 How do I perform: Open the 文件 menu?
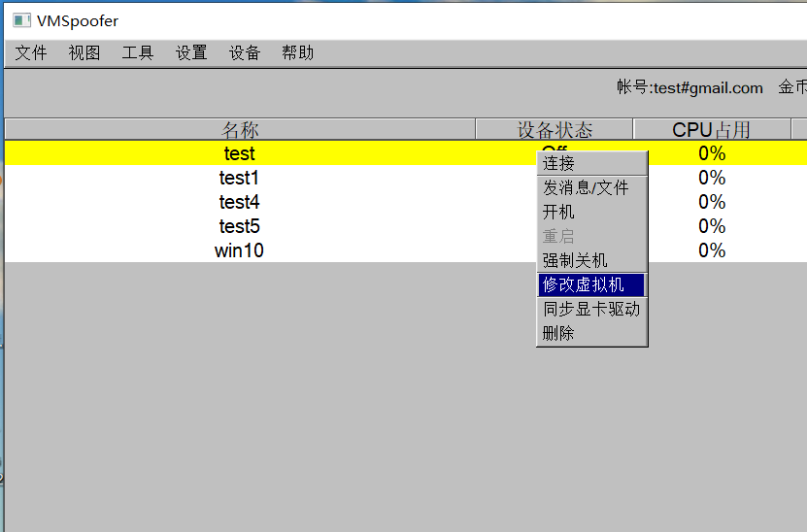click(31, 53)
